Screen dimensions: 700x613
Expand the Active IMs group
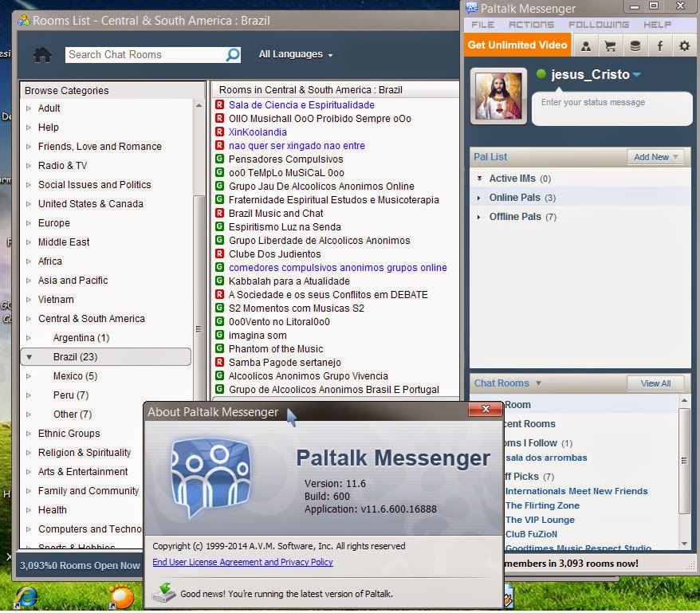click(x=479, y=178)
